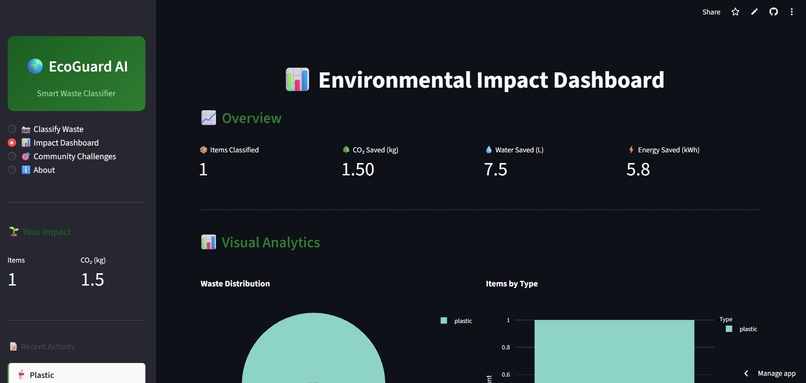Click the Share button

[711, 12]
